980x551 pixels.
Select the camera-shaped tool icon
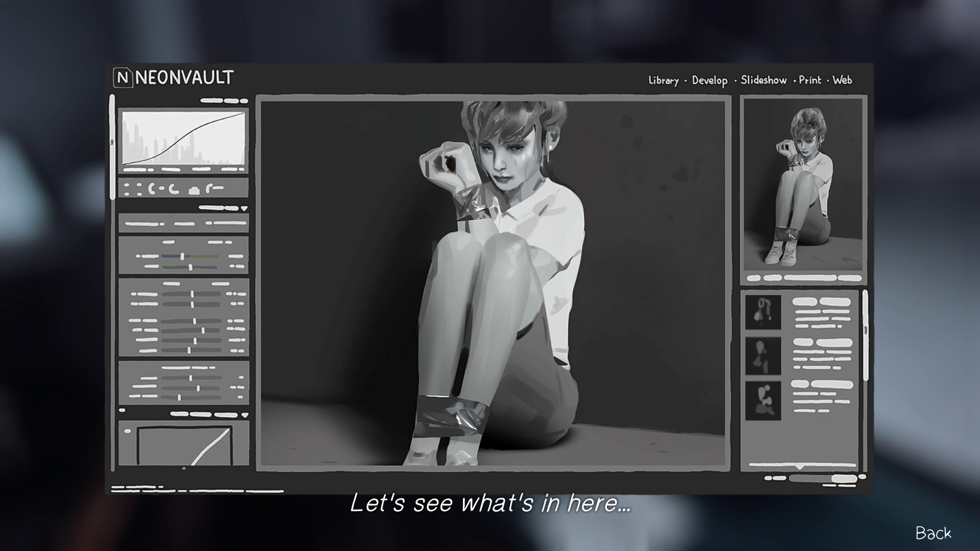click(x=194, y=190)
